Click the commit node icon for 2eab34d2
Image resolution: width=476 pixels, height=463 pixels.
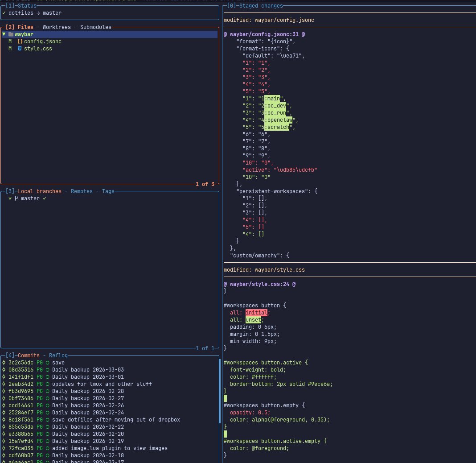pos(4,384)
